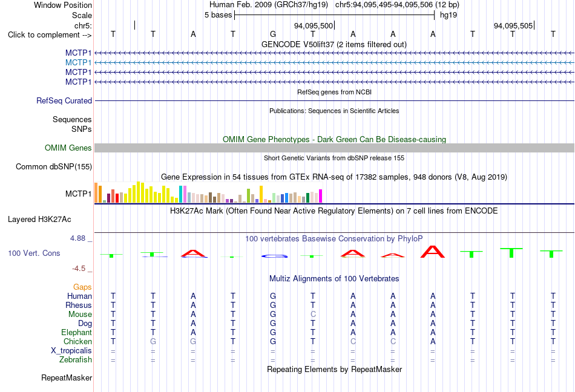Click the Human Feb. 2009 (GRCh37/hg19) assembly title
Screen dimensions: 575x392
(x=269, y=5)
